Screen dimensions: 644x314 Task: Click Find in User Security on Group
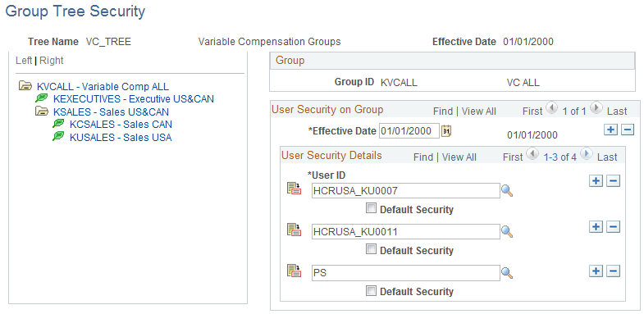pos(443,111)
